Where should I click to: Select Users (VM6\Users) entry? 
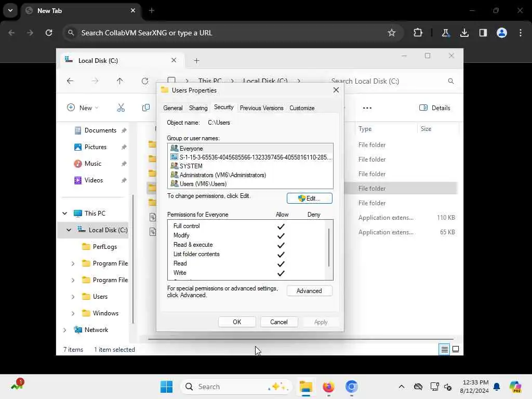(x=250, y=183)
